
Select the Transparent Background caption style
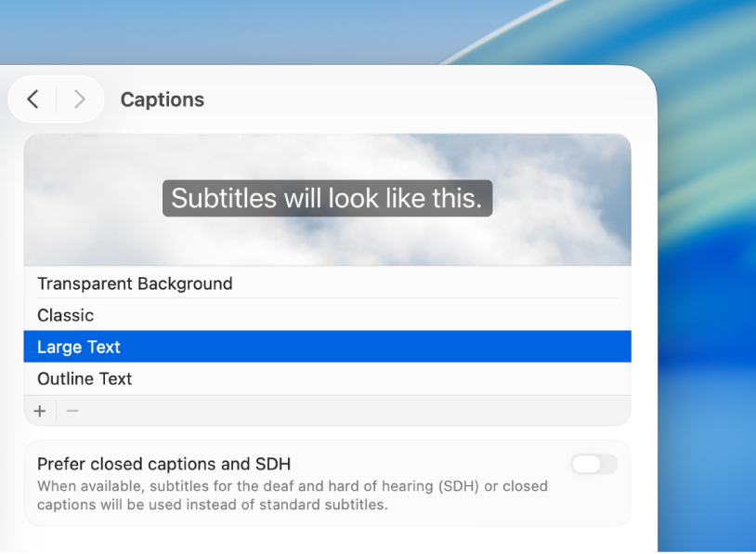[134, 284]
